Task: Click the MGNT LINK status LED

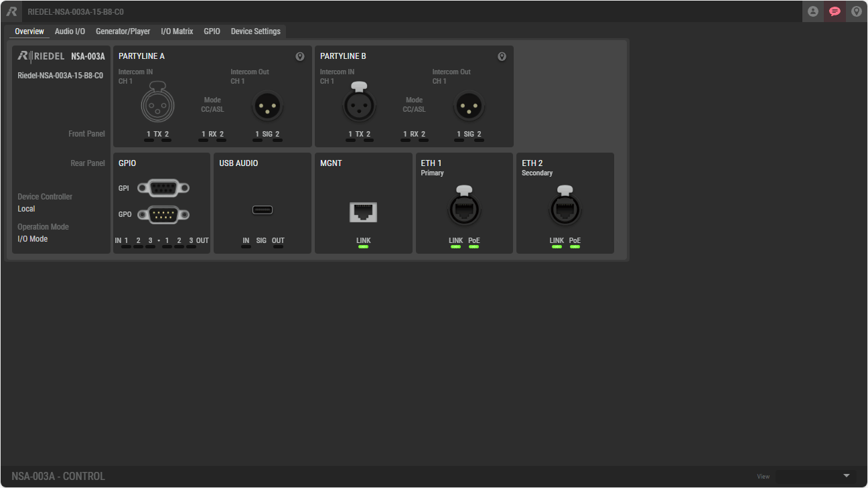Action: [x=364, y=247]
